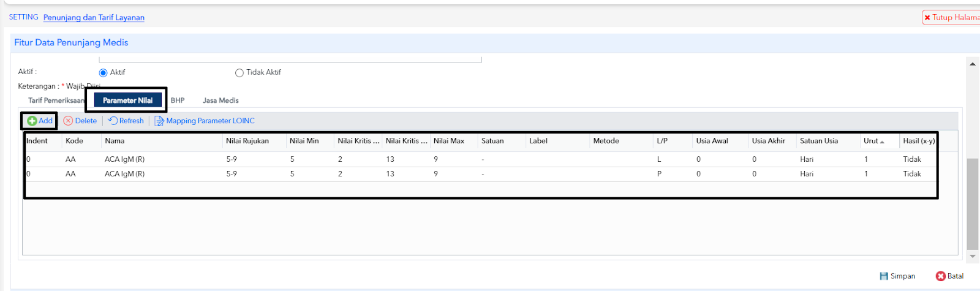Click the scrollbar up arrow
This screenshot has width=980, height=291.
coord(972,64)
